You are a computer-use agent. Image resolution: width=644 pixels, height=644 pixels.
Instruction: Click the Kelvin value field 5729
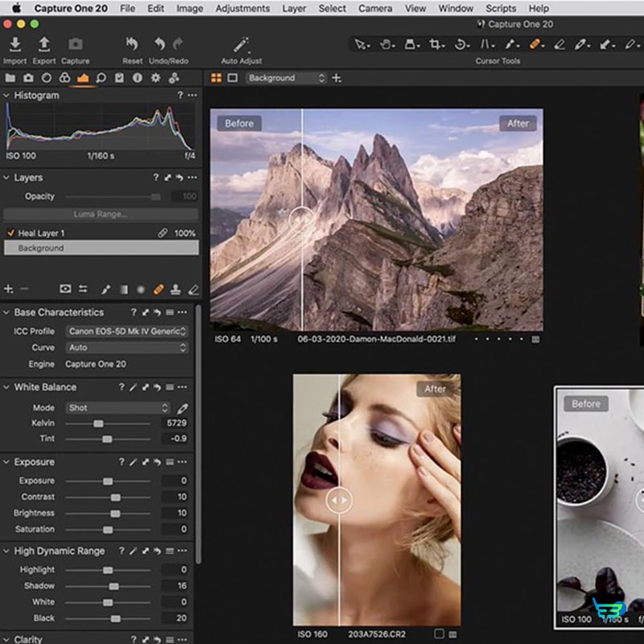point(176,423)
